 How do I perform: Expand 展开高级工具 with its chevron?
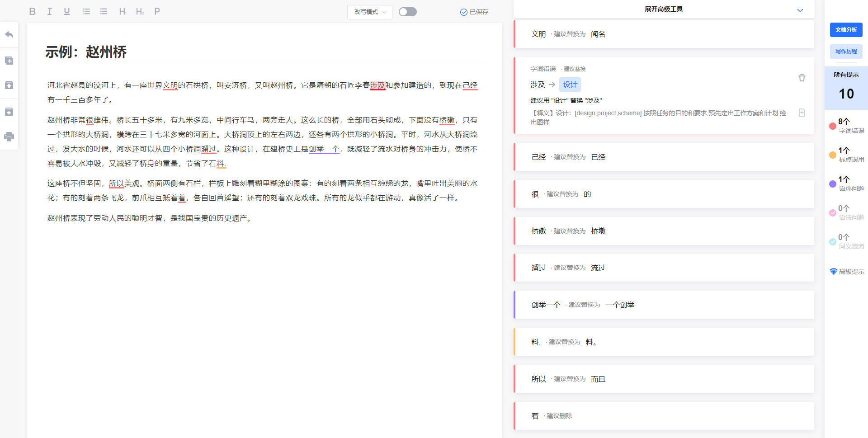[664, 9]
